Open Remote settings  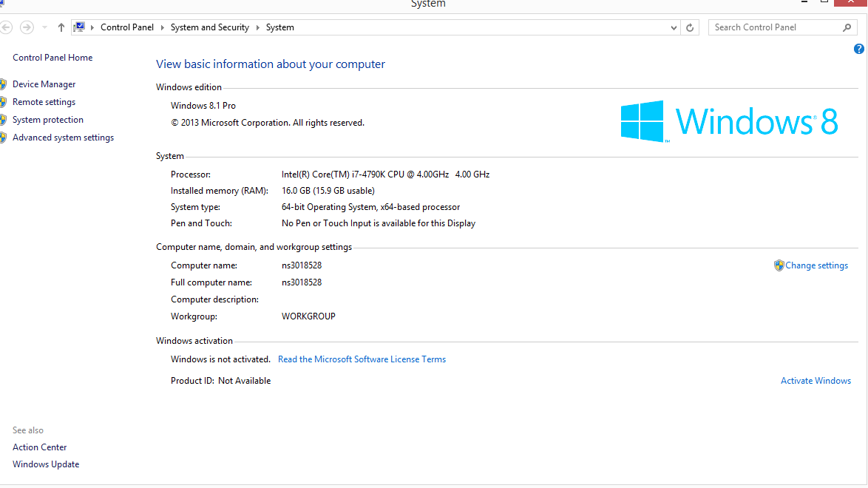(44, 102)
